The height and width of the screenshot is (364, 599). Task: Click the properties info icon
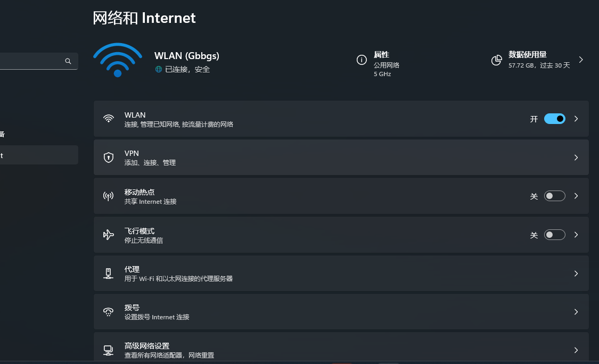(x=362, y=60)
